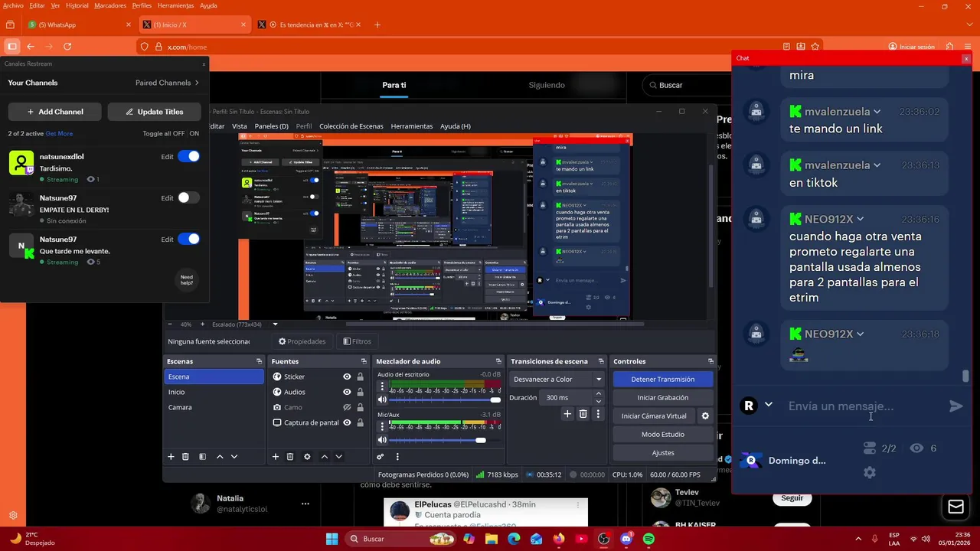Click the chat scrollbar thumb
Screen dimensions: 980x551
click(965, 376)
